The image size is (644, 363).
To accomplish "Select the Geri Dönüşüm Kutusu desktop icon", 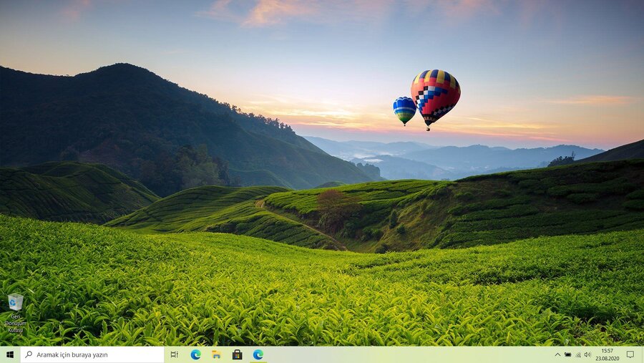I will pos(16,313).
